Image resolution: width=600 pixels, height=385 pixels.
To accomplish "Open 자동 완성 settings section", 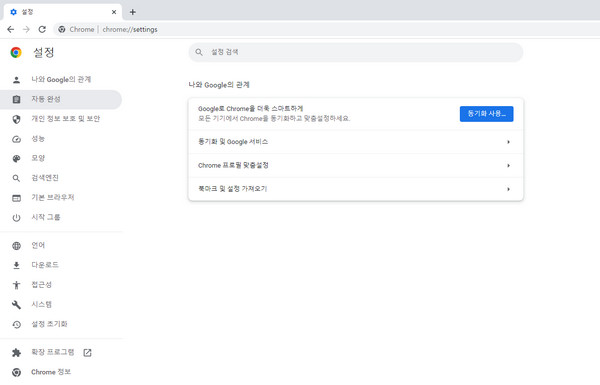I will (61, 100).
